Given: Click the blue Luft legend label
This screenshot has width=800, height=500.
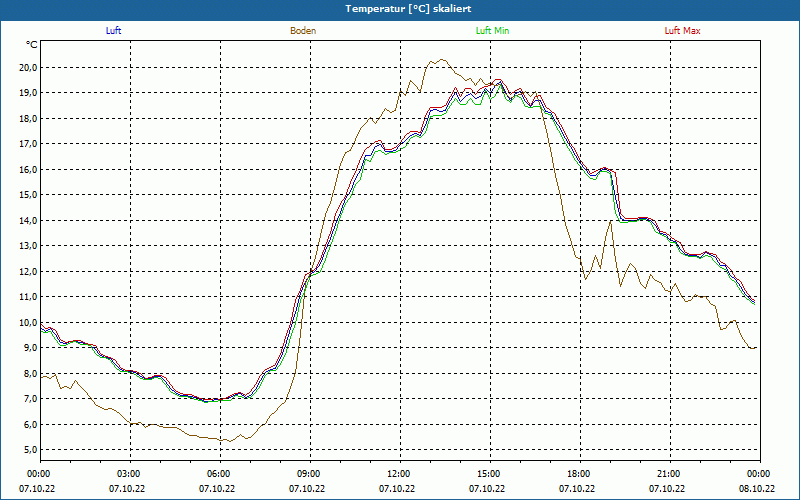Looking at the screenshot, I should (x=113, y=31).
